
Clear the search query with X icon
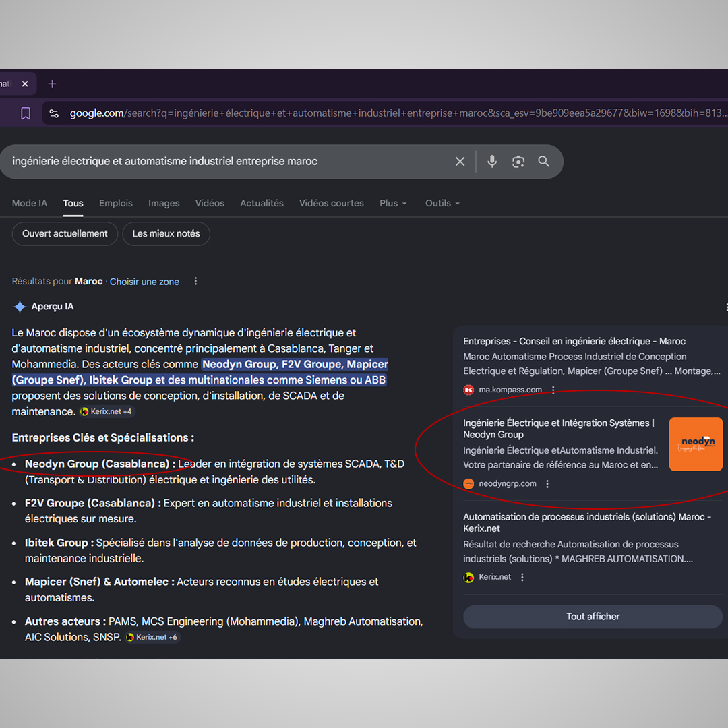coord(460,162)
